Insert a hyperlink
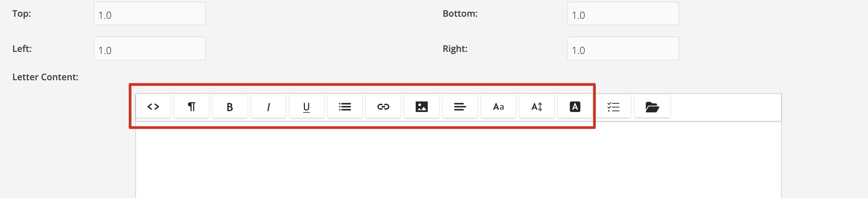Viewport: 868px width, 198px height. (x=383, y=107)
